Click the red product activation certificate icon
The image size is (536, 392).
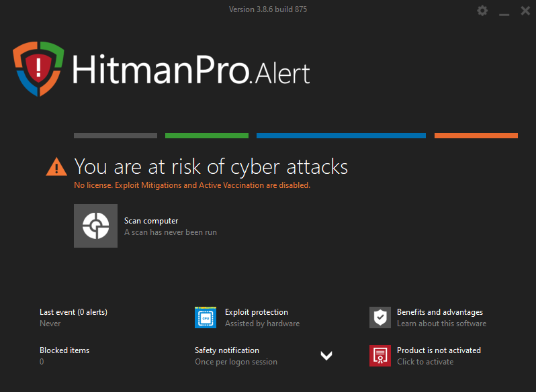(380, 356)
